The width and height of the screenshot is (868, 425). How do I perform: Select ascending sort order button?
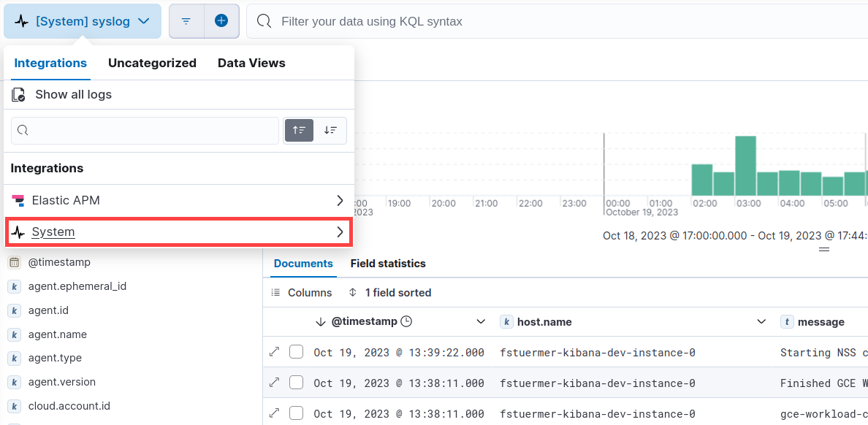299,130
